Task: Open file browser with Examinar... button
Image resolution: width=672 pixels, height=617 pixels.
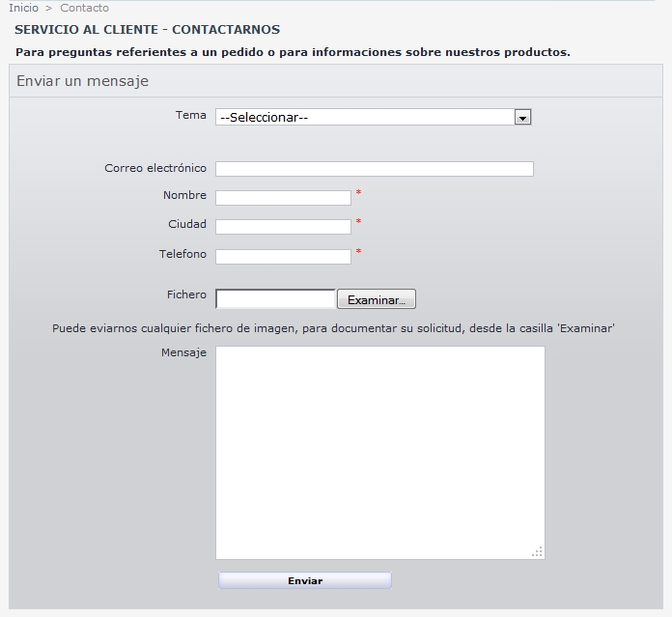Action: [377, 299]
